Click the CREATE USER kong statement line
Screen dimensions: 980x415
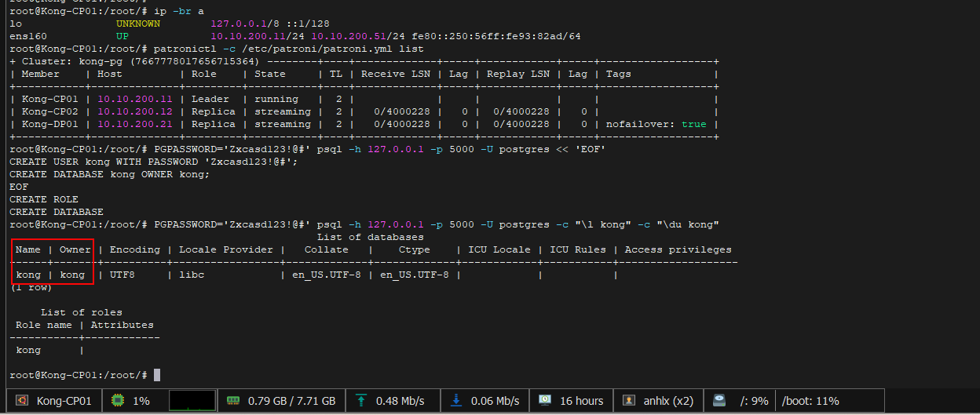point(154,162)
